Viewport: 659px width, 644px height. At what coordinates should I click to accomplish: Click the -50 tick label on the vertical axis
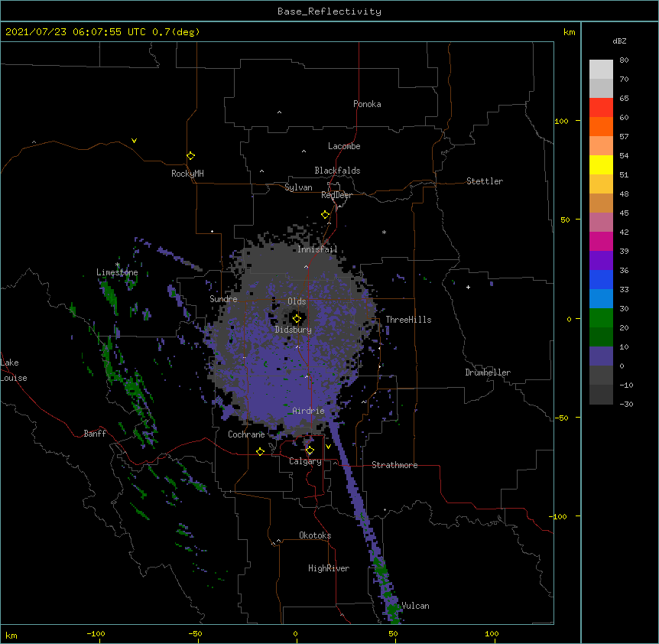[561, 418]
